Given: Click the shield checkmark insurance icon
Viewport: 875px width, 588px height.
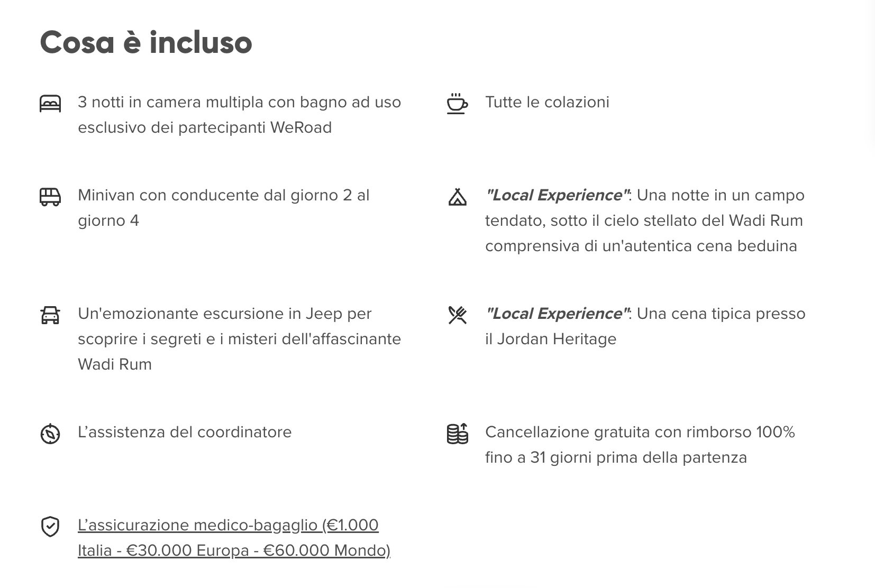Looking at the screenshot, I should (50, 527).
